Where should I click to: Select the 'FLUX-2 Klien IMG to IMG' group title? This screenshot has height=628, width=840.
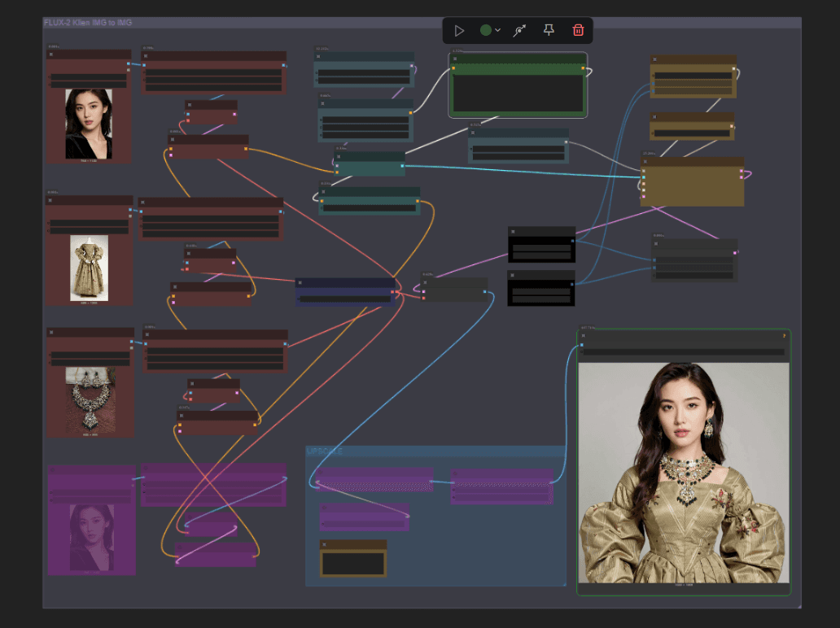88,23
